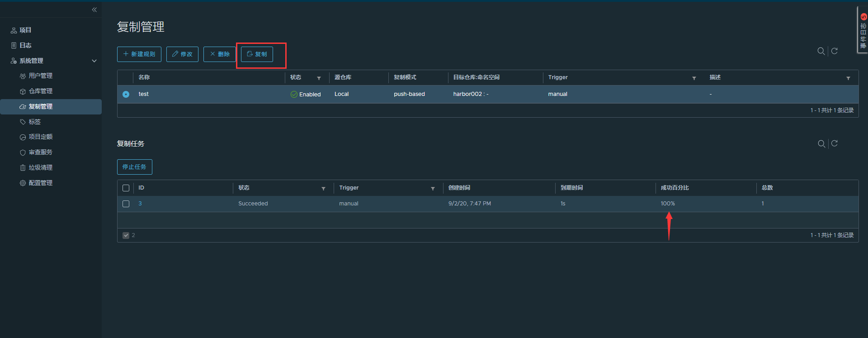This screenshot has height=338, width=868.
Task: Select radio button for rule test
Action: point(126,94)
